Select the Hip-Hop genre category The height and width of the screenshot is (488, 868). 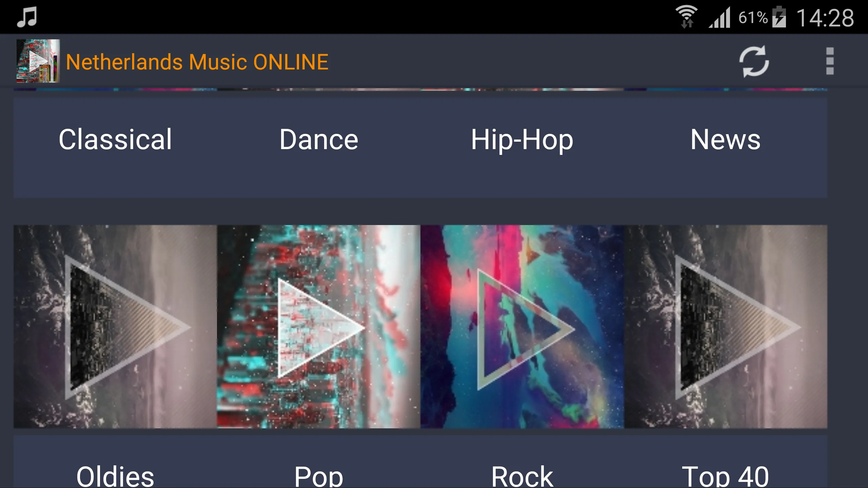click(522, 139)
